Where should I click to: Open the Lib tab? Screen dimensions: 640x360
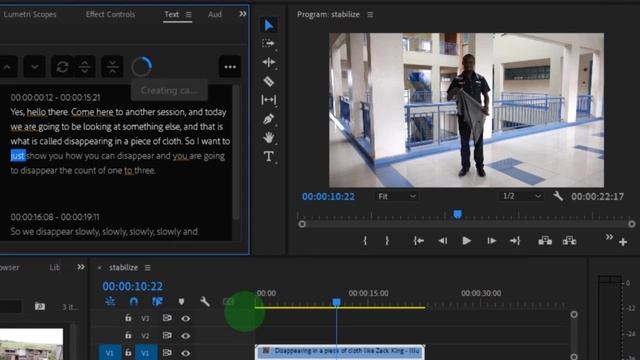pos(55,267)
